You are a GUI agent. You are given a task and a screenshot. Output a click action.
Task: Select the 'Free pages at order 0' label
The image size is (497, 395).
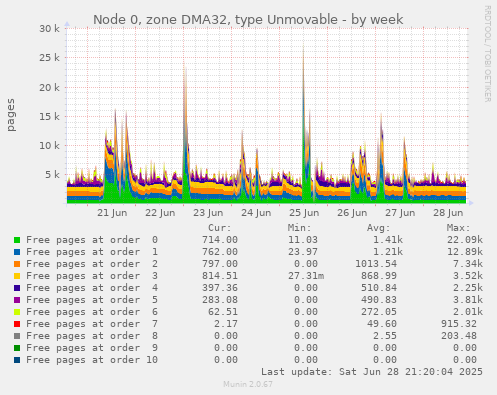92,240
